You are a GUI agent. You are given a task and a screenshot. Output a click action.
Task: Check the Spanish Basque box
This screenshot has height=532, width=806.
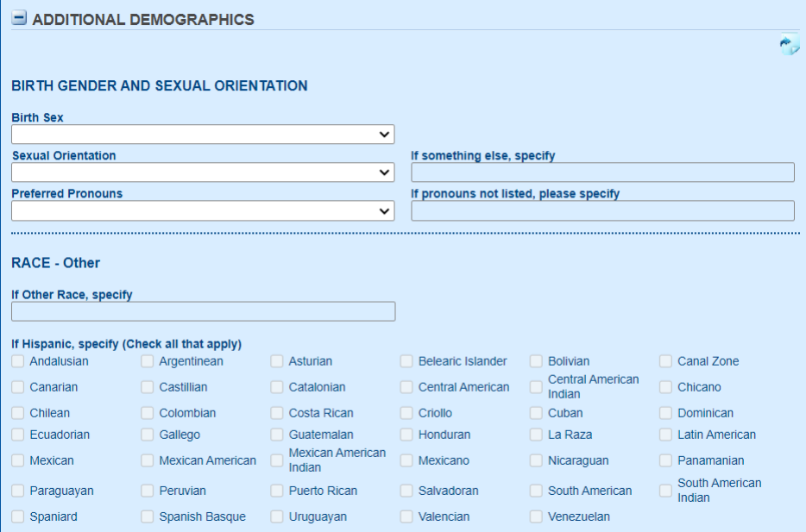tap(148, 516)
